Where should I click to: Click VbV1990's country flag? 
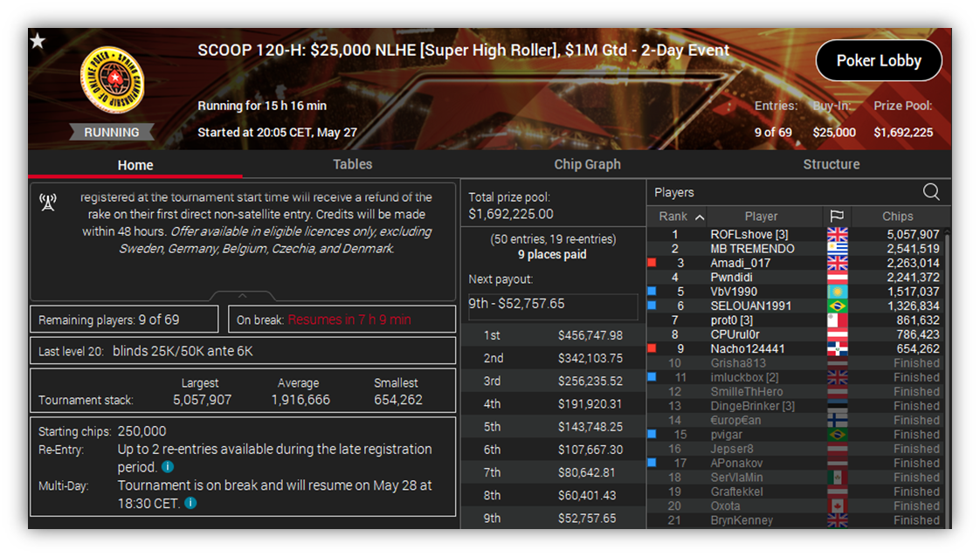[x=837, y=292]
